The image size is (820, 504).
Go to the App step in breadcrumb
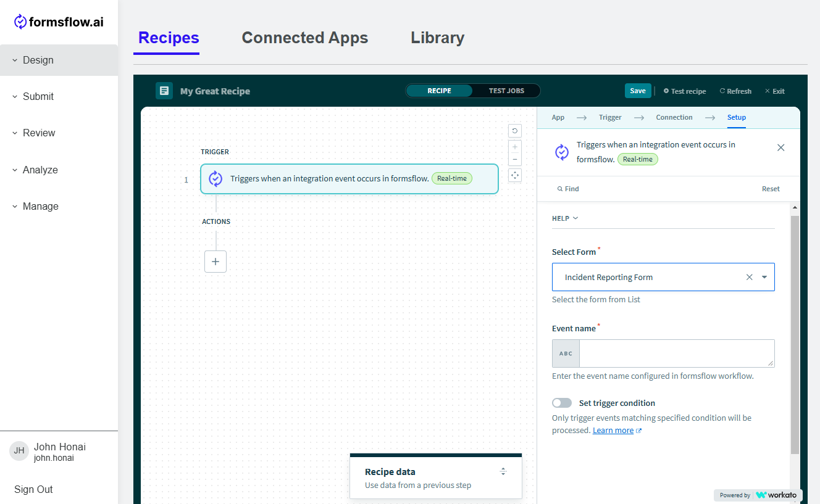coord(558,117)
